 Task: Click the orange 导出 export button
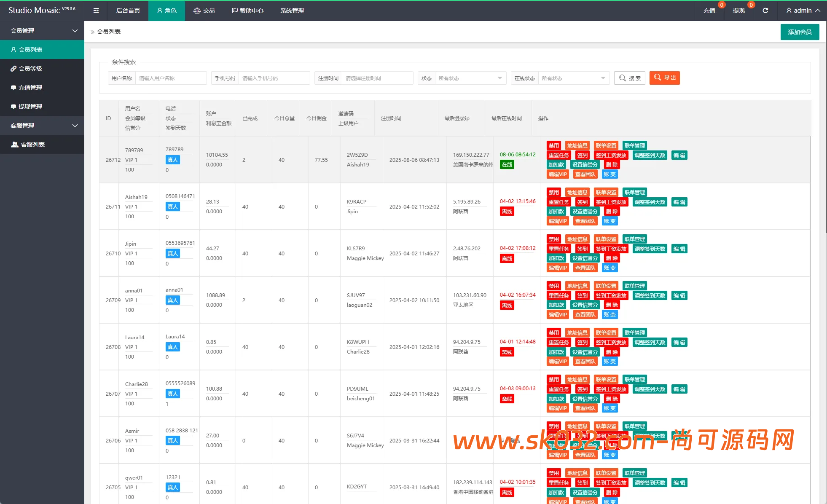(664, 78)
